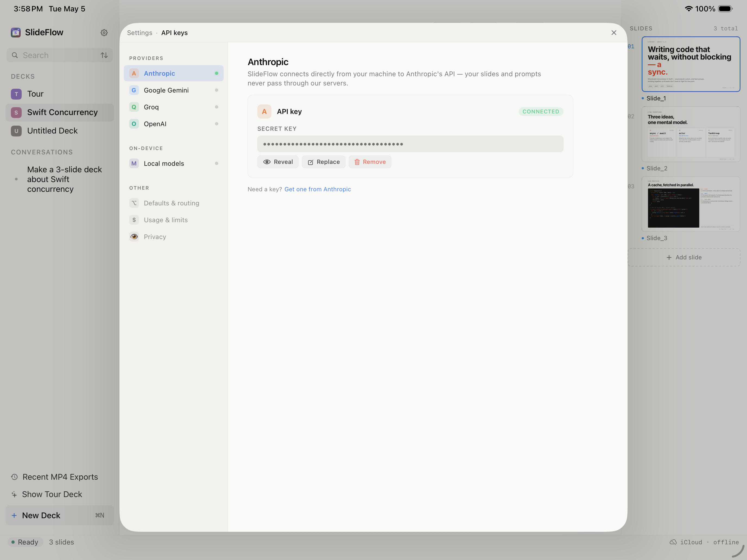This screenshot has height=560, width=747.
Task: Click the Groq Q icon
Action: [134, 107]
